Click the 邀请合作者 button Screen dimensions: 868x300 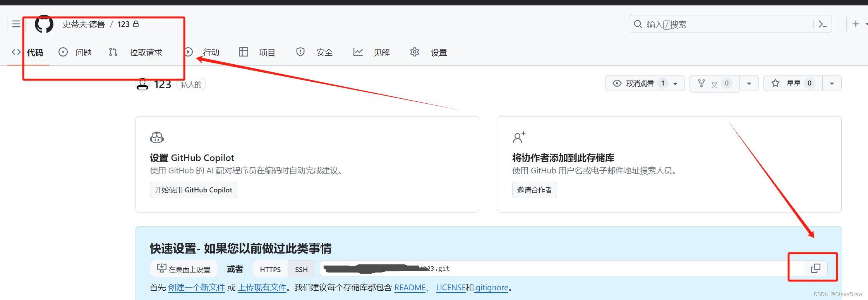click(534, 190)
